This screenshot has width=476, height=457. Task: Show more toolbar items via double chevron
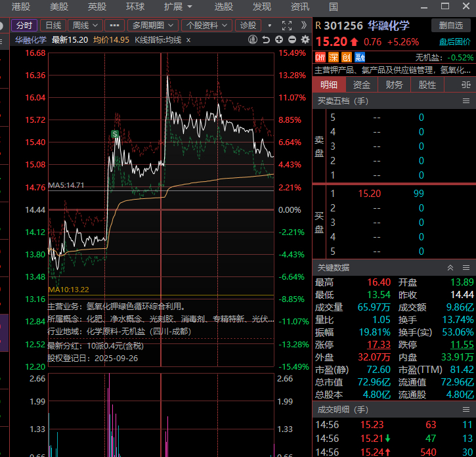click(x=303, y=25)
